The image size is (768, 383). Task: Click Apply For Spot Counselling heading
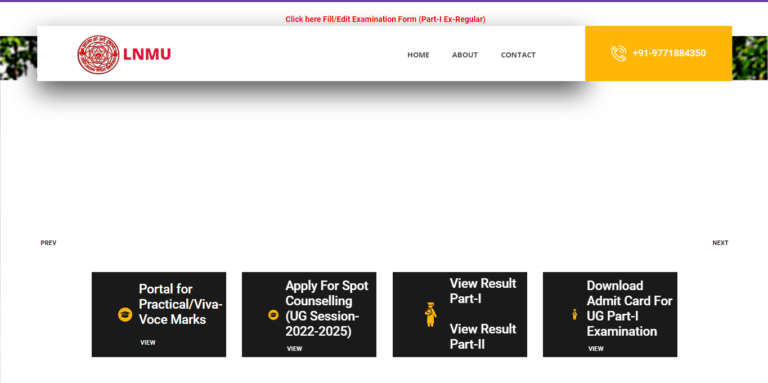tap(327, 309)
